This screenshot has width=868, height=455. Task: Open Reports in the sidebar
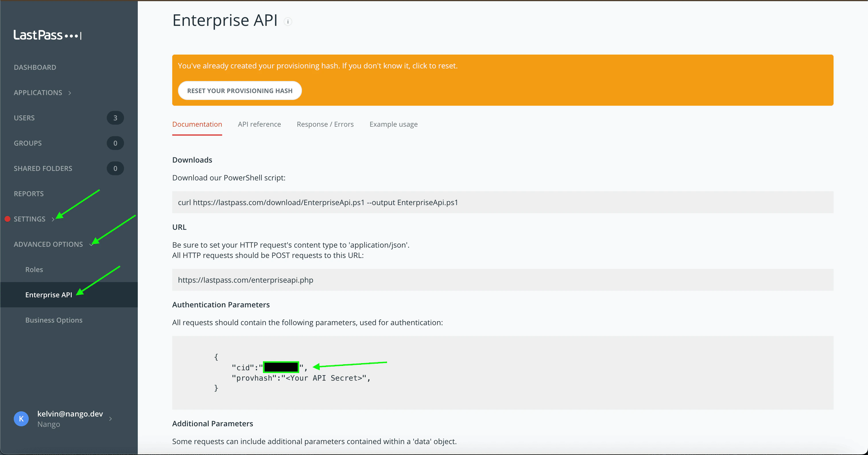[x=29, y=194]
